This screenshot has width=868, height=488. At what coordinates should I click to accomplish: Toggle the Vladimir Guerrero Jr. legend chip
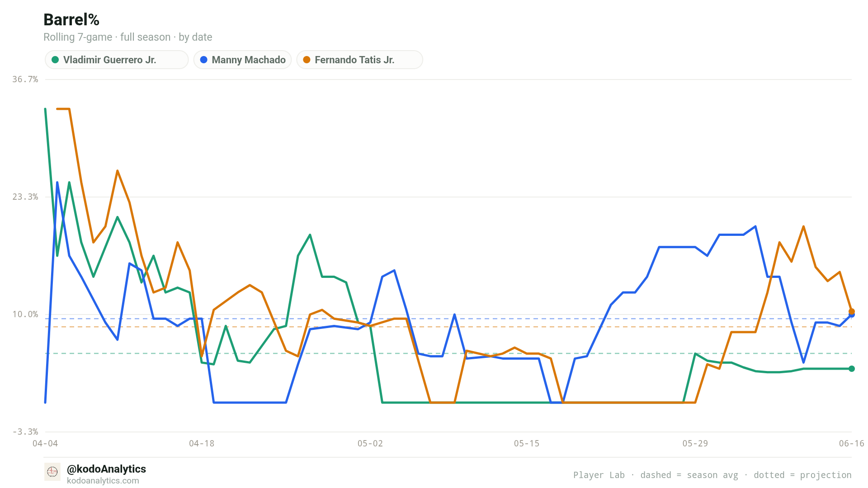117,60
